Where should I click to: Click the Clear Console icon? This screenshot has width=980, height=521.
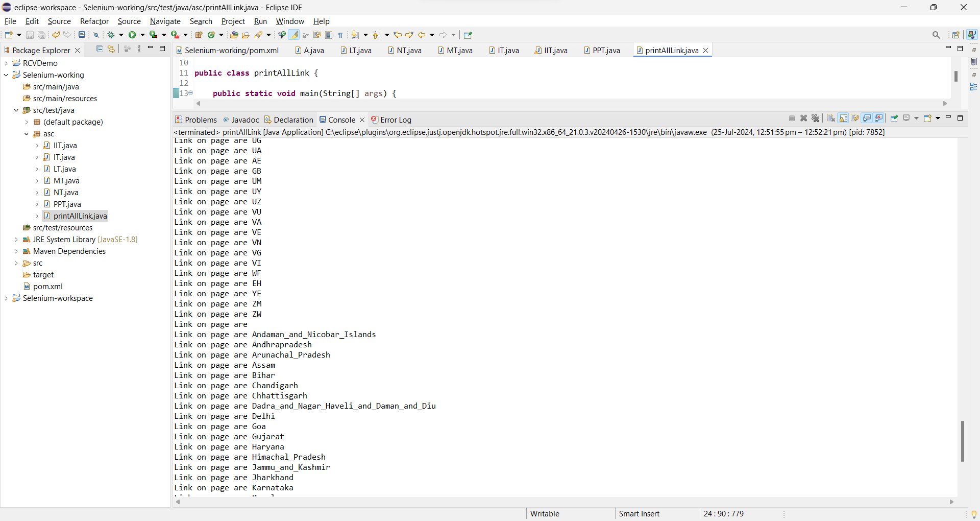click(831, 119)
